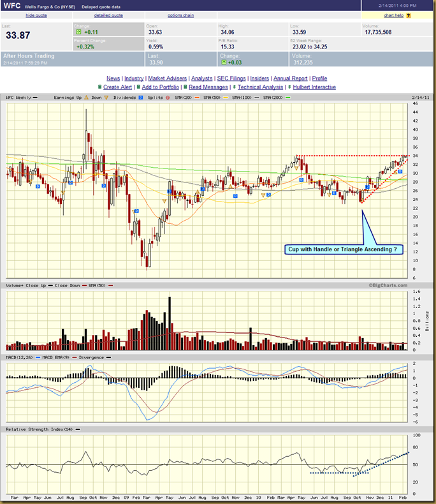
Task: Click the gray SMA(100) legend swatch
Action: coord(256,98)
